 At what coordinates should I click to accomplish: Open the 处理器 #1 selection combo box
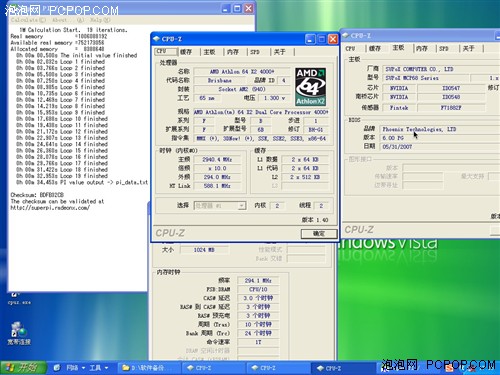[220, 206]
